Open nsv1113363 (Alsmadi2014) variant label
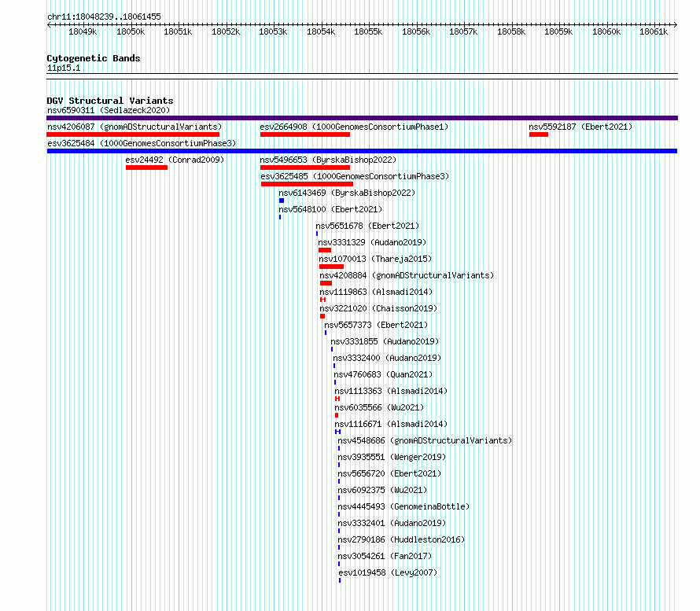The image size is (700, 611). (391, 391)
